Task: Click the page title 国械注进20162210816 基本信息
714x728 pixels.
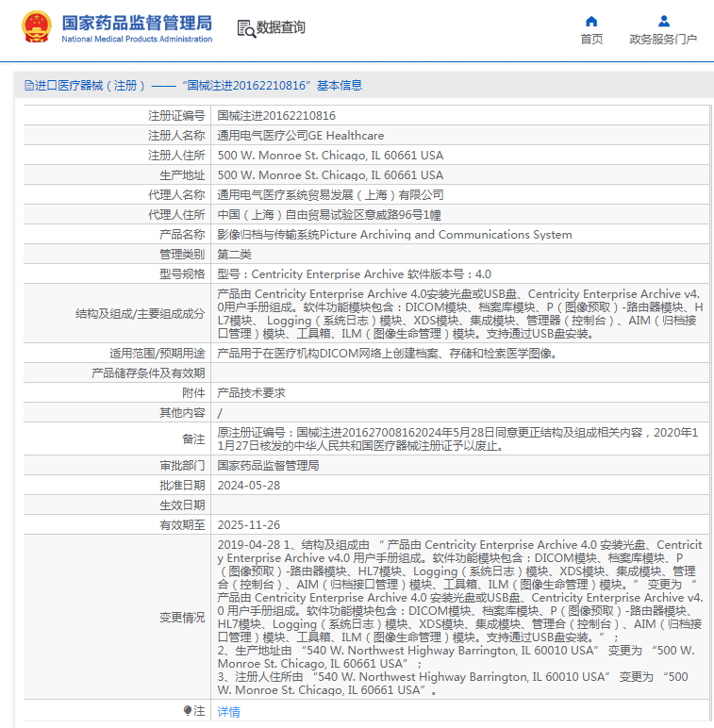Action: (x=274, y=86)
